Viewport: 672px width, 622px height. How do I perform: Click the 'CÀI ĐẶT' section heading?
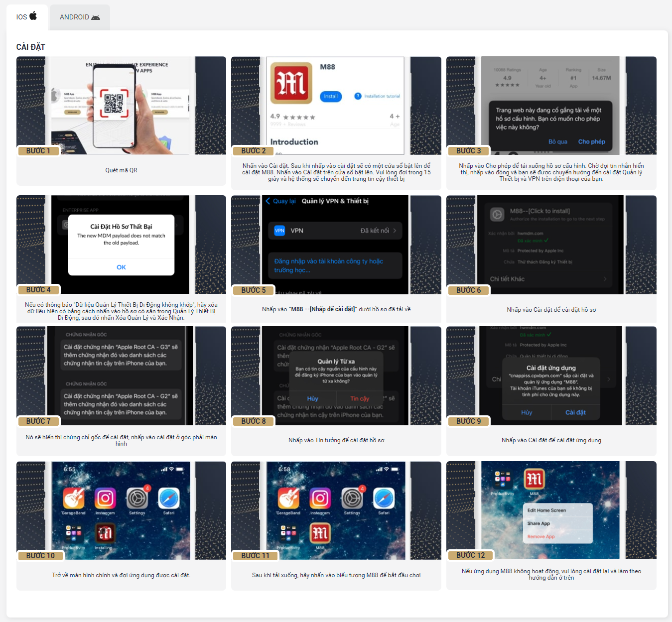tap(30, 47)
